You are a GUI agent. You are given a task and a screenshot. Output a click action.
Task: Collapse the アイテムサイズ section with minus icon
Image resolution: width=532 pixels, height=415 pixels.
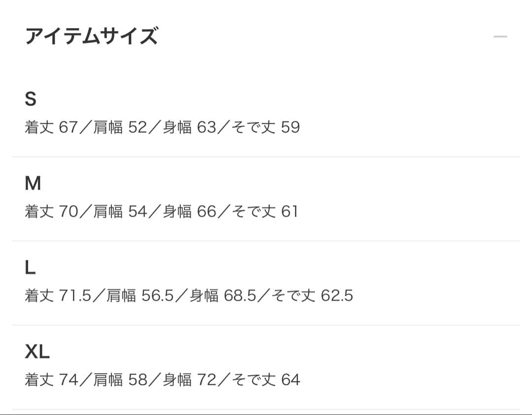[x=500, y=37]
